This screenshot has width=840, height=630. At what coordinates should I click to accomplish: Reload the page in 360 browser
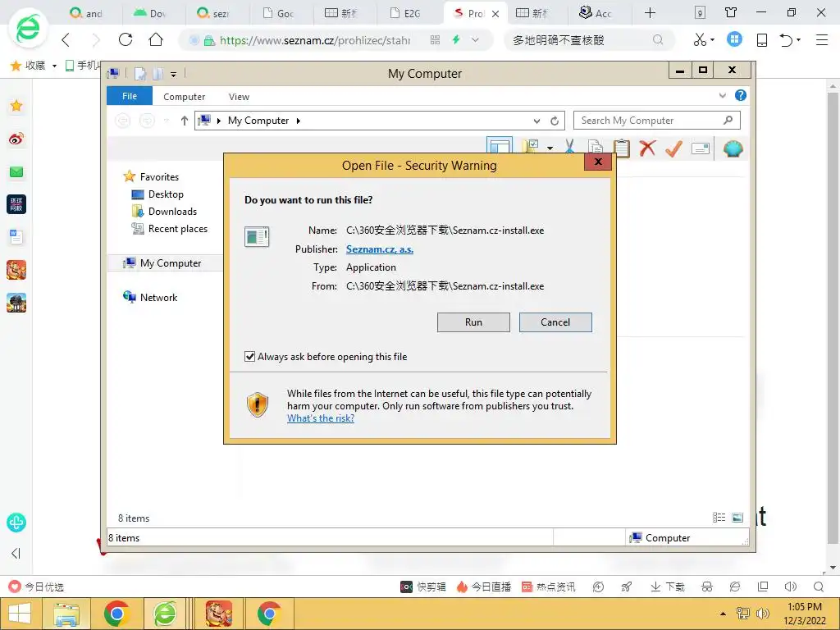pos(126,39)
